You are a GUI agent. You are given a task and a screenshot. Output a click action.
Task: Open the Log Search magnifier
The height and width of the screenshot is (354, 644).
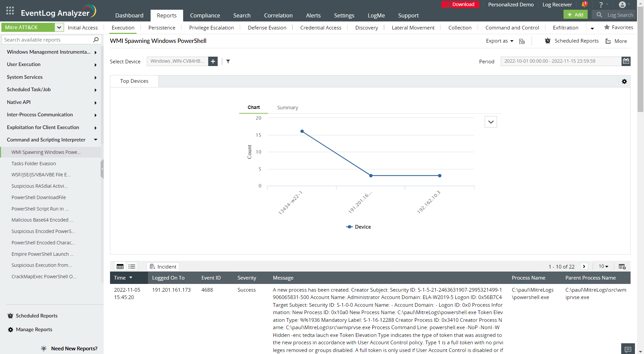point(599,15)
